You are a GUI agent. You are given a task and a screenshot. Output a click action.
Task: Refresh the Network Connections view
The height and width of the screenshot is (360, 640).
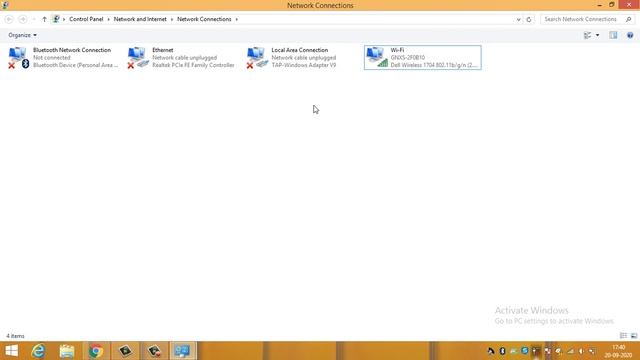point(529,19)
